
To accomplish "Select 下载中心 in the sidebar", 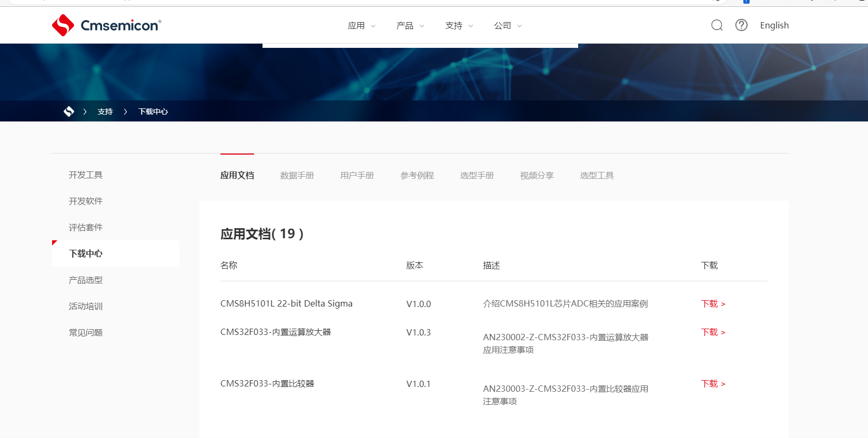I will pyautogui.click(x=116, y=253).
